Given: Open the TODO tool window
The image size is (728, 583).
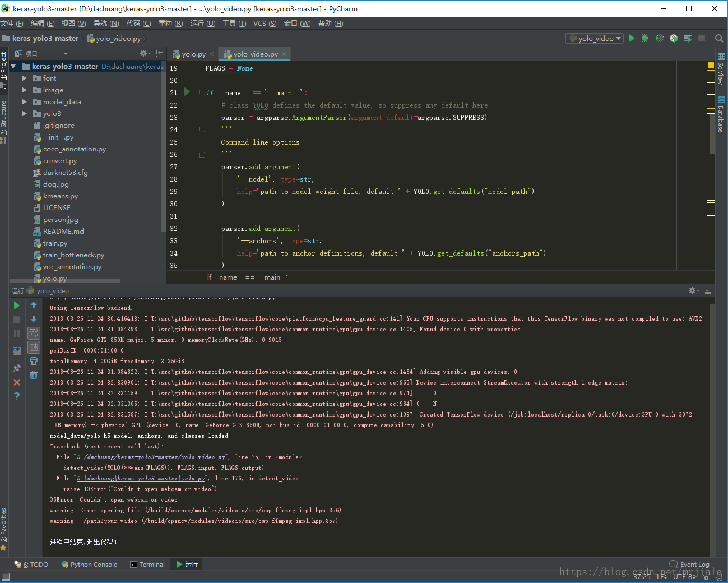Looking at the screenshot, I should coord(31,565).
